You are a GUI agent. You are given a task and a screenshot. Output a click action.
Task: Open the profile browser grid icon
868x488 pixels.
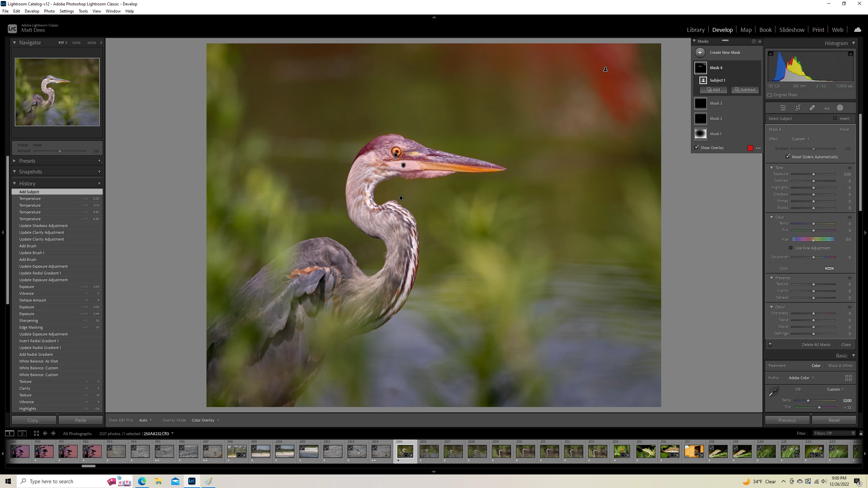pos(848,378)
